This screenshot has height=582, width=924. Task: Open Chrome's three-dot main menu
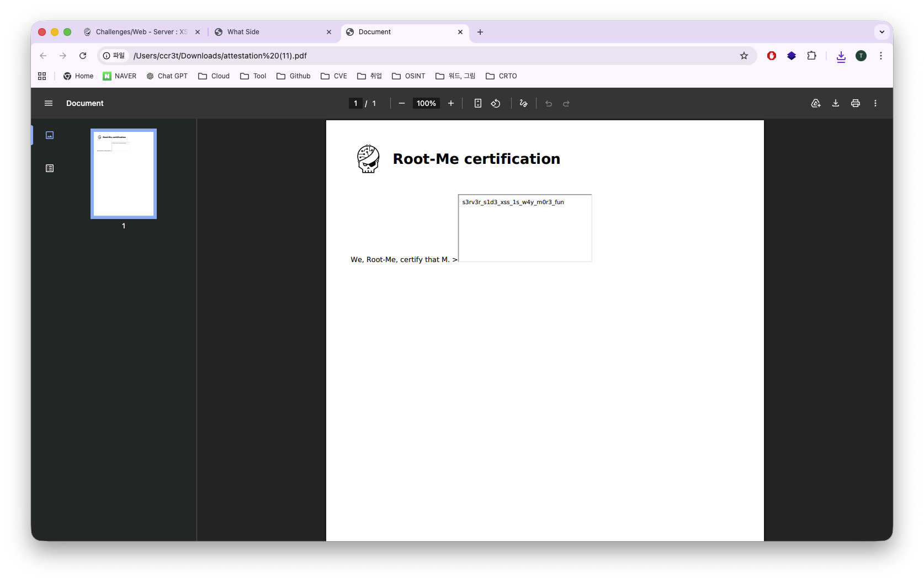click(x=881, y=56)
